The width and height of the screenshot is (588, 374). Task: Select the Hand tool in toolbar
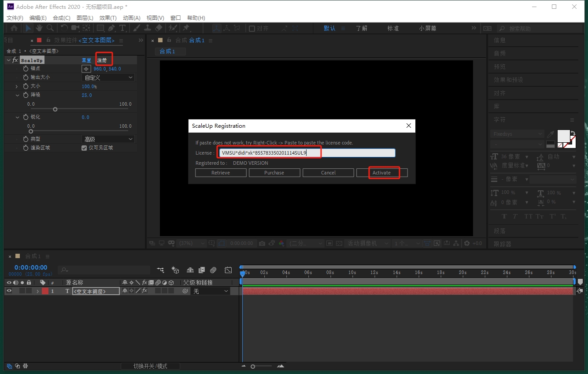click(x=39, y=28)
